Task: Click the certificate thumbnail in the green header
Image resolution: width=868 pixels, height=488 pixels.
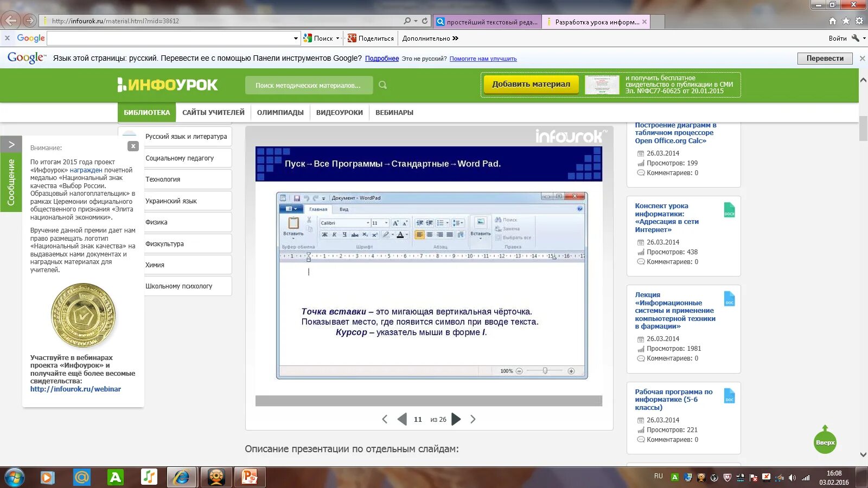Action: (602, 85)
